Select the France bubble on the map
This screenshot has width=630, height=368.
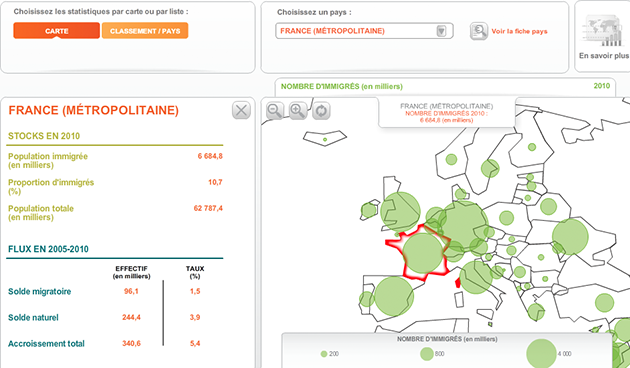pos(423,254)
